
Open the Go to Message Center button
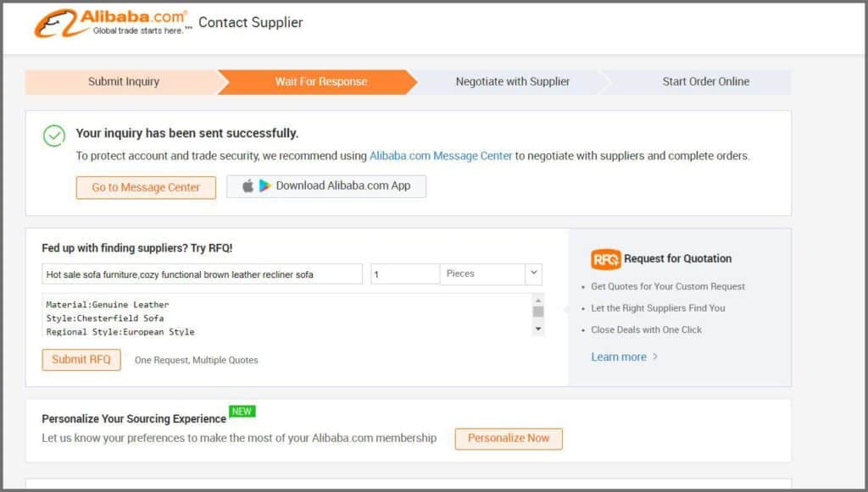[146, 187]
